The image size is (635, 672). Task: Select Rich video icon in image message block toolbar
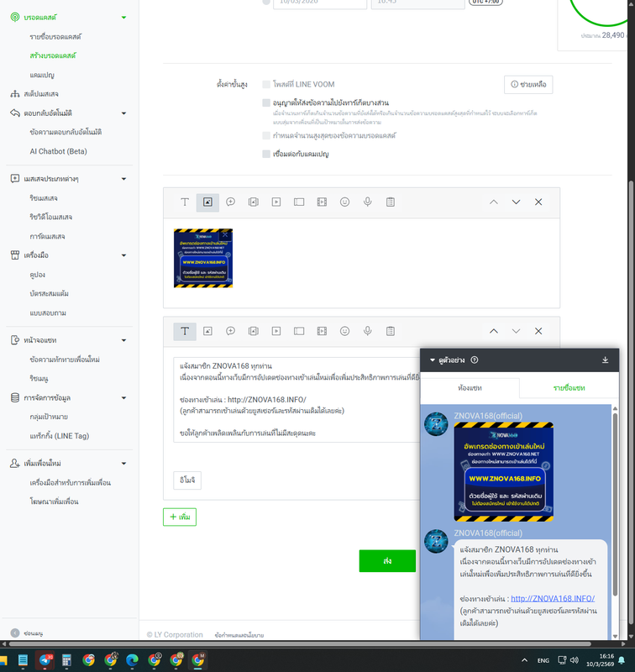click(322, 202)
